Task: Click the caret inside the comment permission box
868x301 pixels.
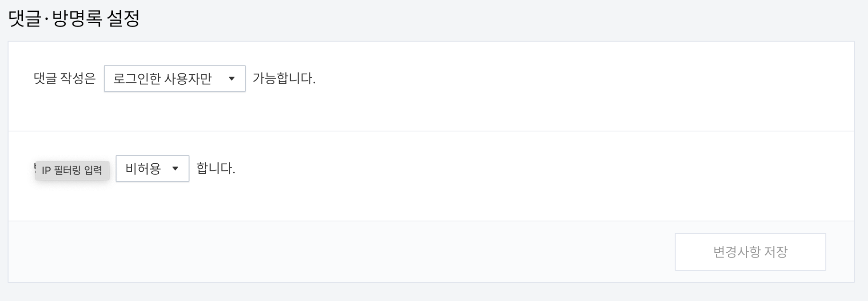Action: [233, 79]
